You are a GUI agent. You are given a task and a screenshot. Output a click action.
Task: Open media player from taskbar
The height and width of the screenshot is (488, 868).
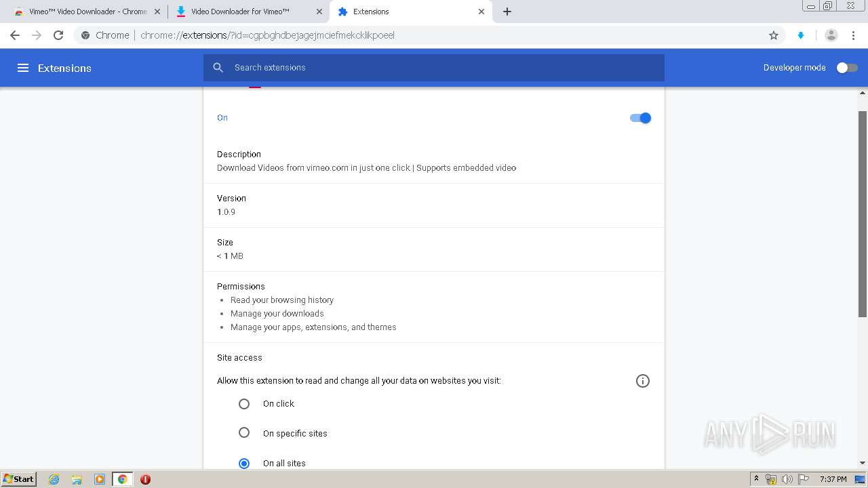click(x=100, y=479)
